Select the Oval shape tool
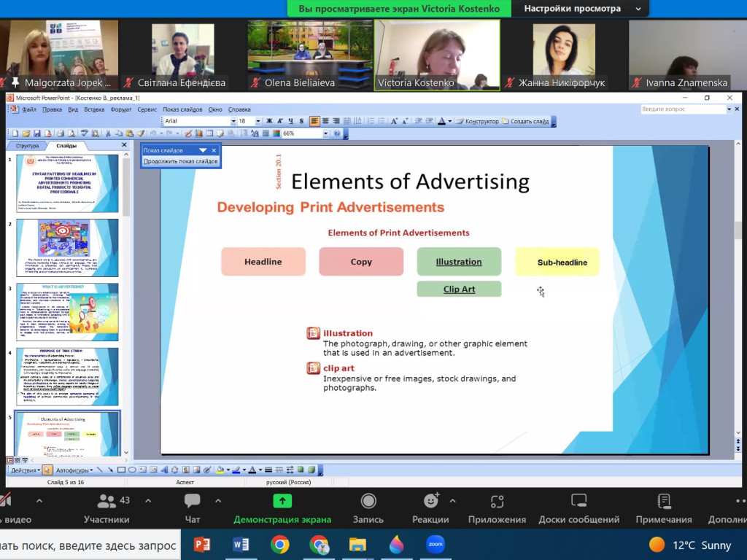Screen dimensions: 747x560 click(132, 470)
